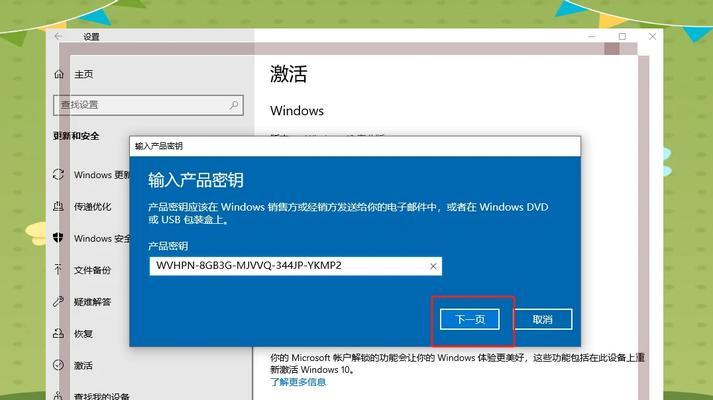
Task: Open 文件备份 sidebar item
Action: (92, 270)
